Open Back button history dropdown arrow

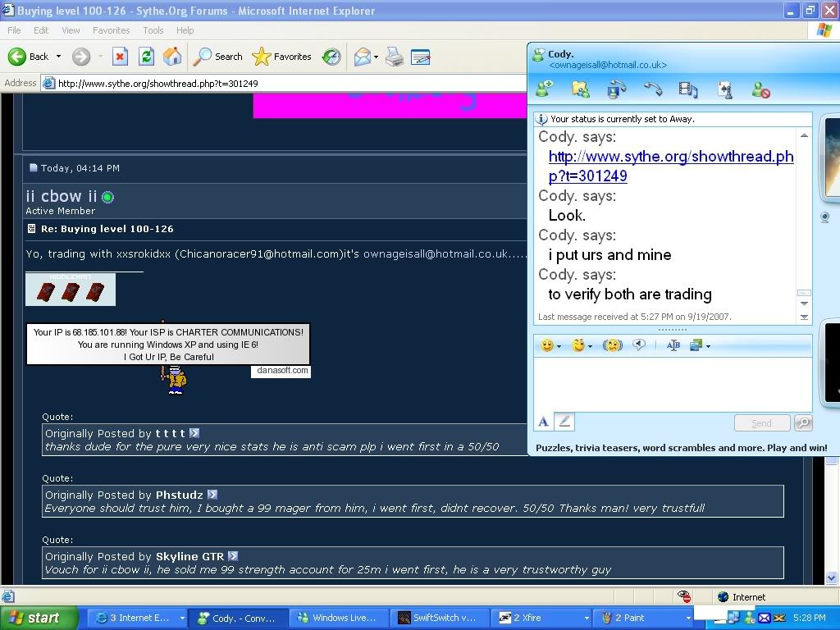tap(58, 57)
